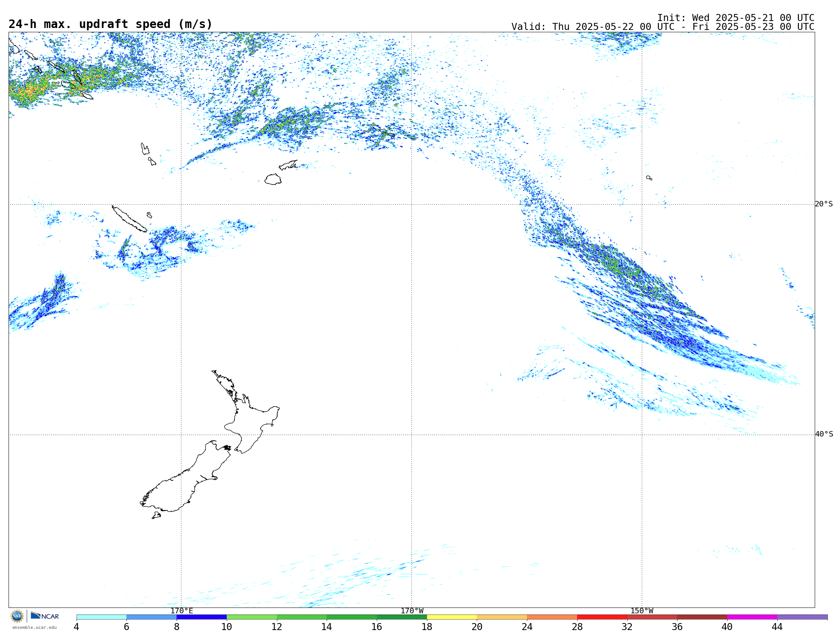Select the 32–36 m/s muted red swatch
Image resolution: width=840 pixels, height=632 pixels.
(652, 617)
